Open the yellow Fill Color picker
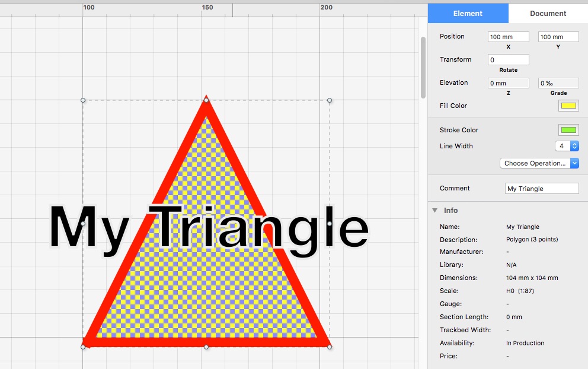Screen dimensions: 588x369 pyautogui.click(x=567, y=106)
